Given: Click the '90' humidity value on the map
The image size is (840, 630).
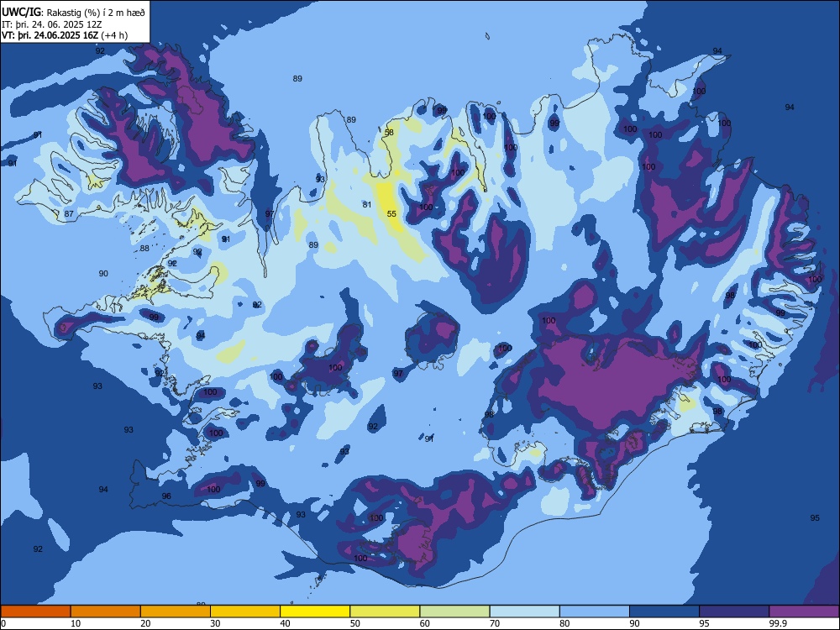Looking at the screenshot, I should [x=103, y=273].
